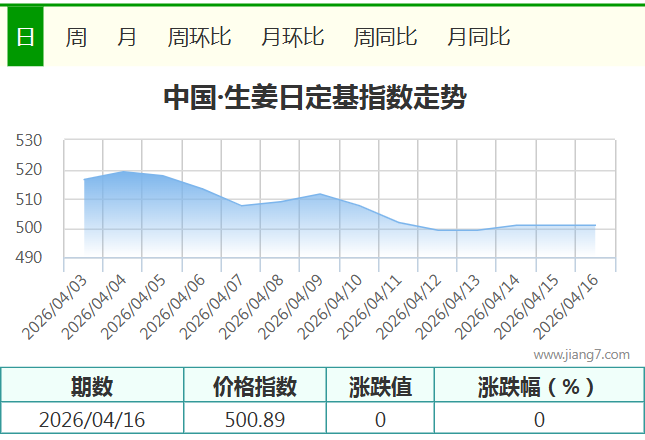Viewport: 645px width, 440px height.
Task: Click the 2026/04/04 peak on the chart
Action: click(x=123, y=172)
